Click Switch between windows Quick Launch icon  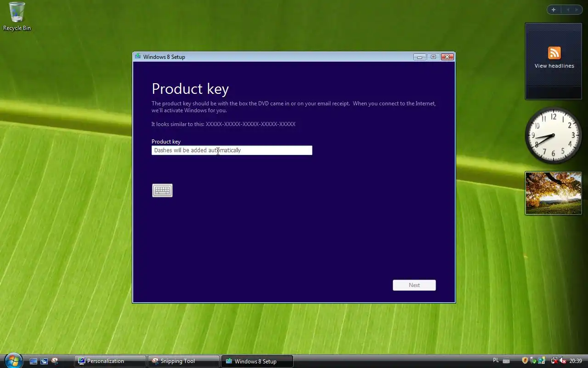pyautogui.click(x=44, y=361)
